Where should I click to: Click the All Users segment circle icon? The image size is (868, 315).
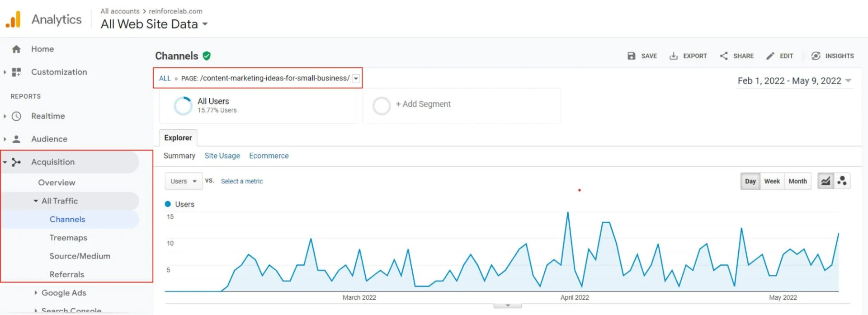(x=183, y=106)
